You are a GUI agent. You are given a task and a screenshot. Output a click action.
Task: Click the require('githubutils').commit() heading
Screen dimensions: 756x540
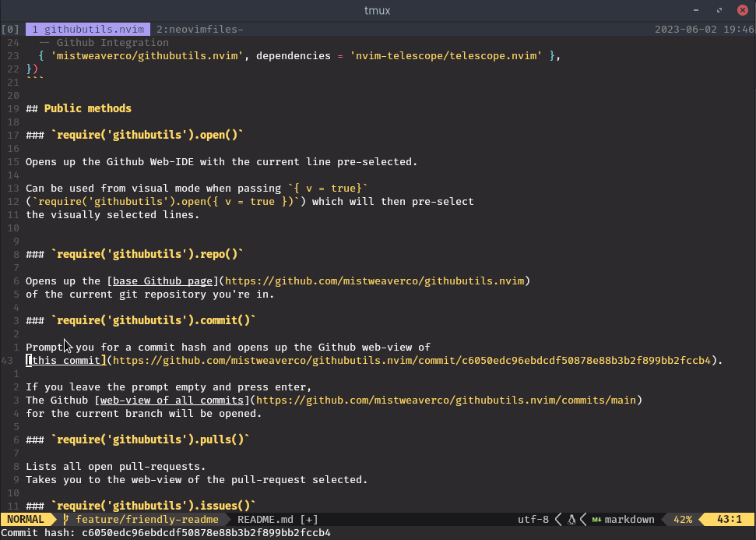(141, 320)
